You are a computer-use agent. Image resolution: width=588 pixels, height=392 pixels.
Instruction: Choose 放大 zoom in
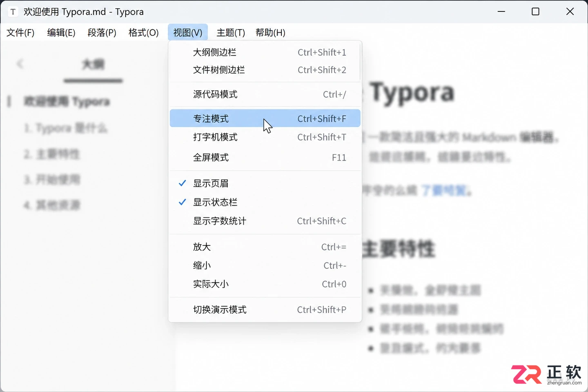265,247
